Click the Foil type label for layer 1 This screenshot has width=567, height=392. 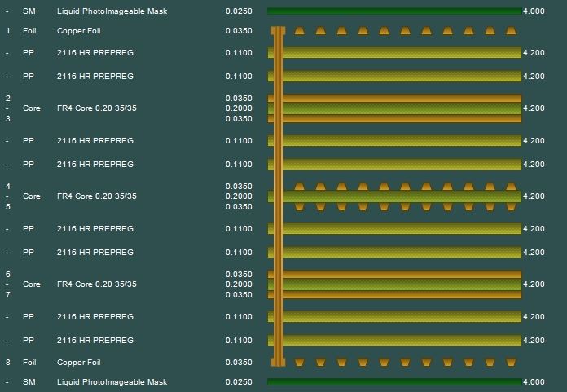tap(30, 31)
